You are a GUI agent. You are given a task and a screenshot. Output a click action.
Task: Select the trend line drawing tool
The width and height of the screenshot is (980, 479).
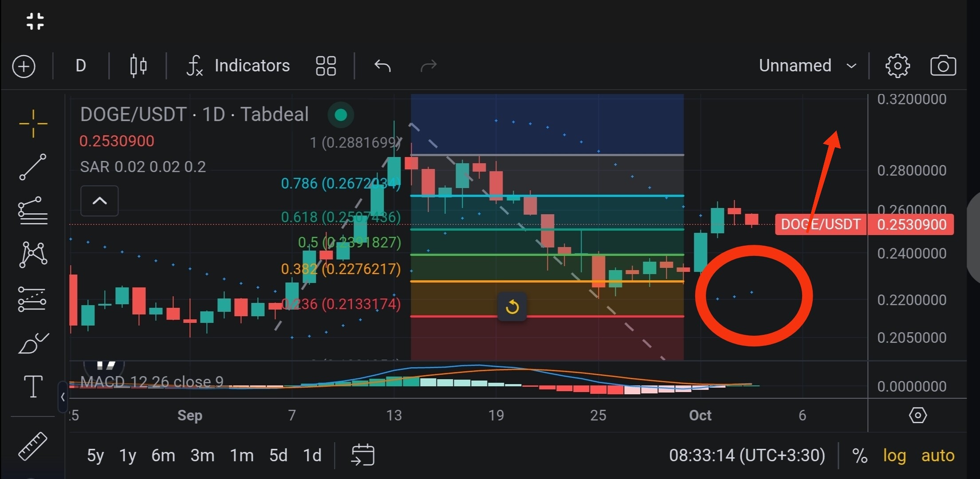[33, 167]
